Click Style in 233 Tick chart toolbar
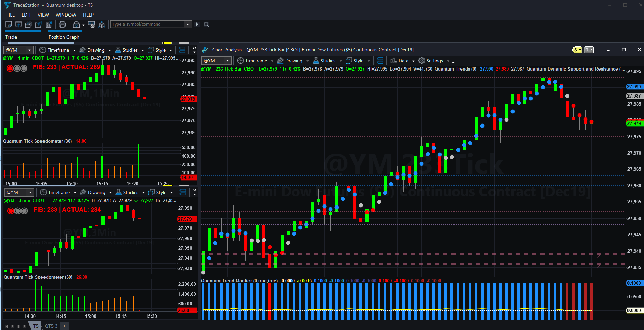The width and height of the screenshot is (644, 330). (358, 61)
